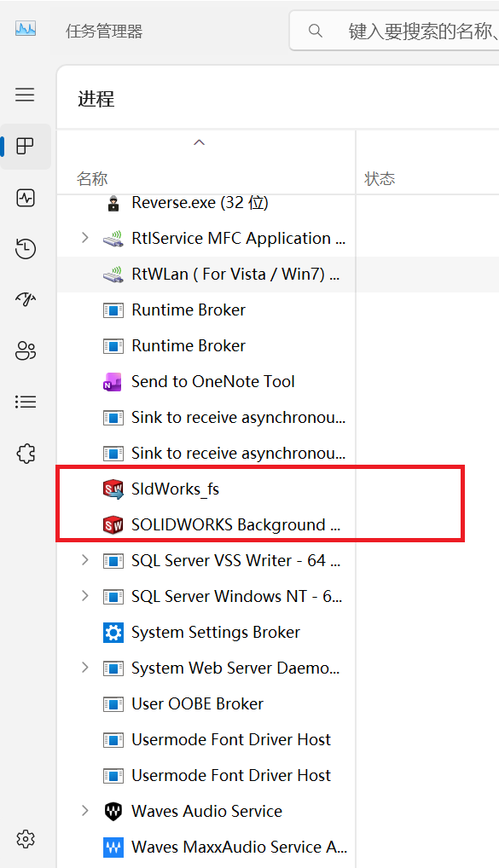
Task: Click the SldWorks_fs process icon
Action: pyautogui.click(x=113, y=489)
